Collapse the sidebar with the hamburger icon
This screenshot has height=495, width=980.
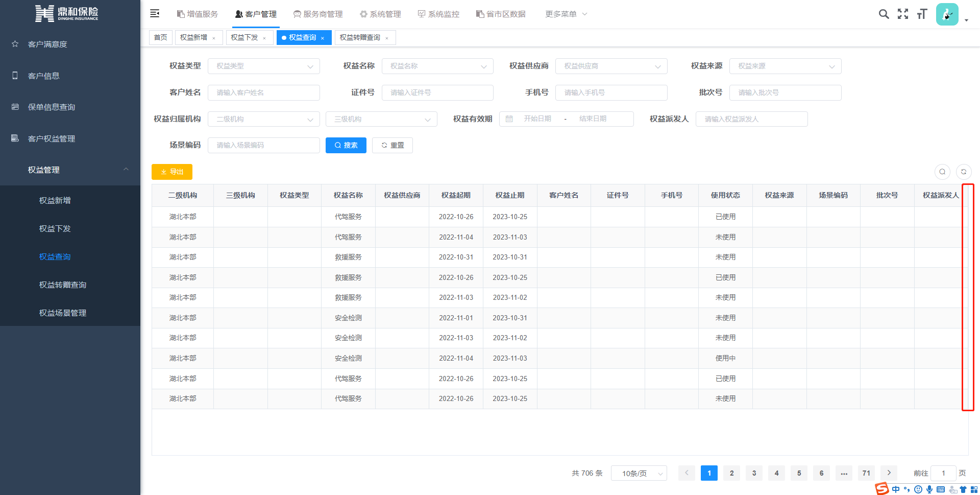click(x=155, y=14)
